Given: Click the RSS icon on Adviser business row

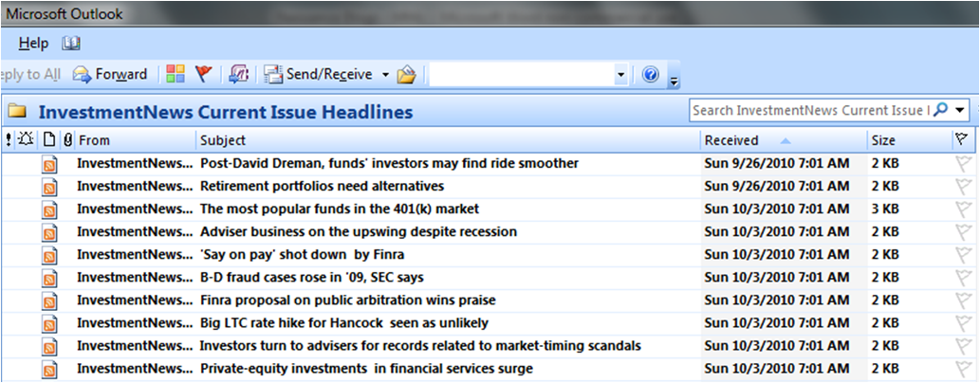Looking at the screenshot, I should (x=50, y=232).
